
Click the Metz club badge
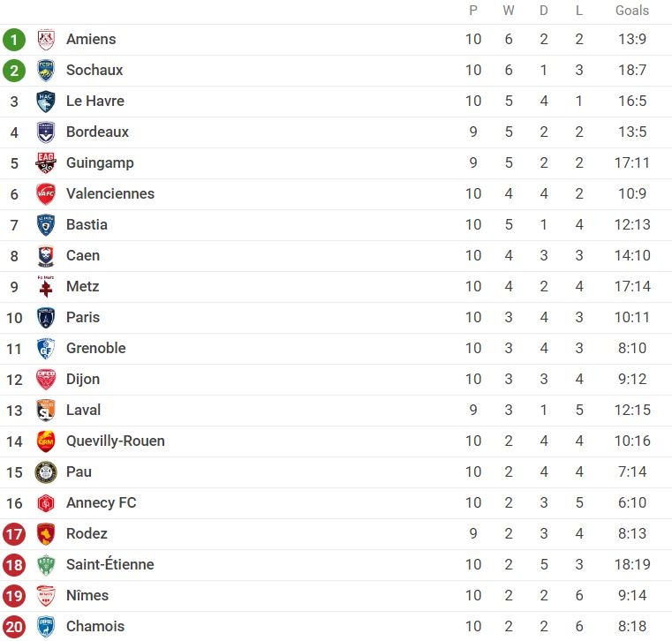coord(46,287)
